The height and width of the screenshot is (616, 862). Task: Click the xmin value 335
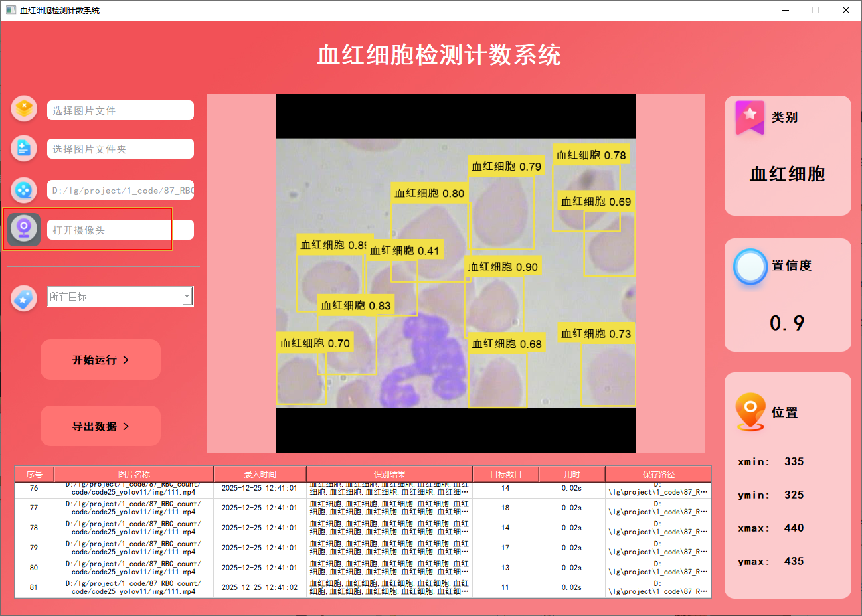[794, 461]
